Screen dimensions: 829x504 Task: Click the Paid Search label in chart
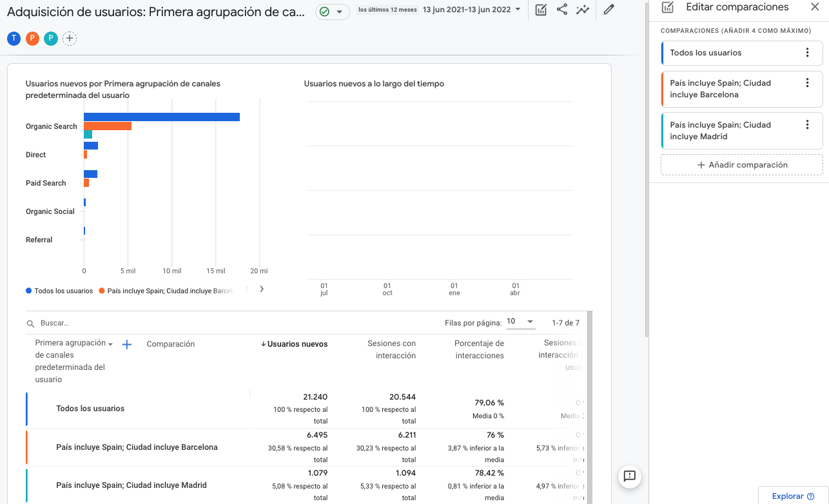tap(46, 183)
